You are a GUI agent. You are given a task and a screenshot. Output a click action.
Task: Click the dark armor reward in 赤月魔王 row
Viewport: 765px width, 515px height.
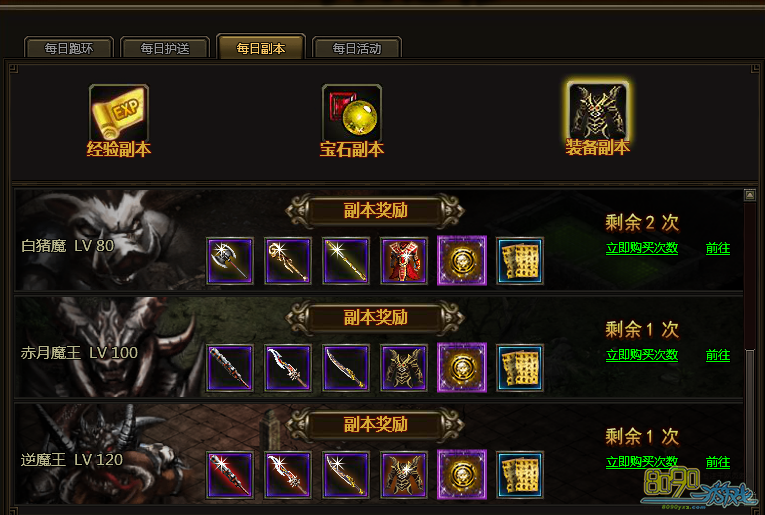click(x=404, y=368)
